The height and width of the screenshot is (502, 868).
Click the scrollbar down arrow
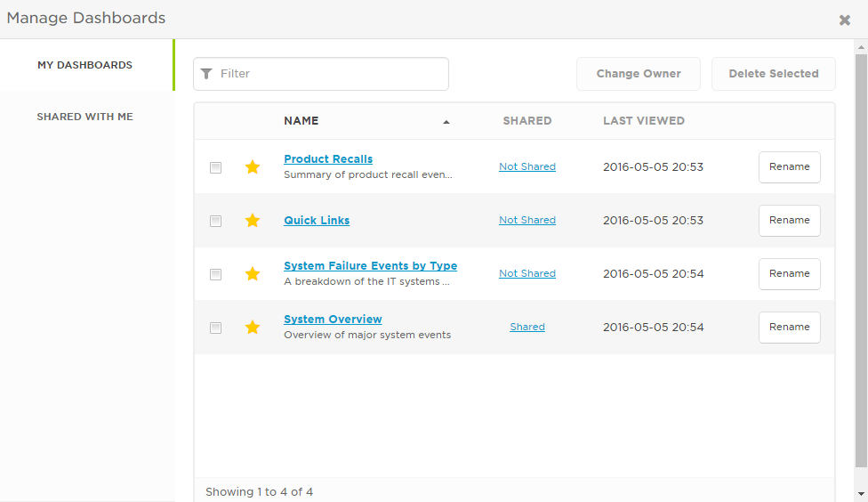860,494
